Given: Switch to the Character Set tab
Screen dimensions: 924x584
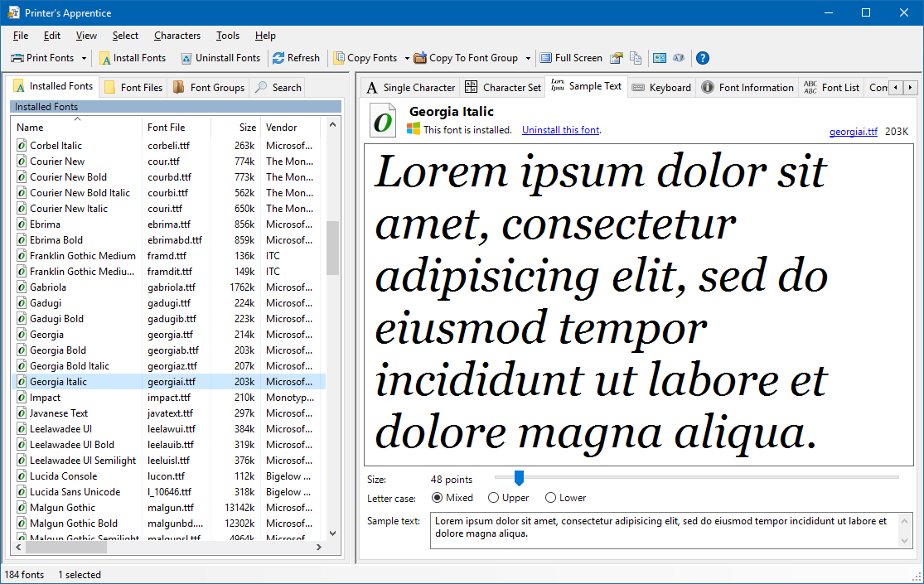Looking at the screenshot, I should 503,87.
